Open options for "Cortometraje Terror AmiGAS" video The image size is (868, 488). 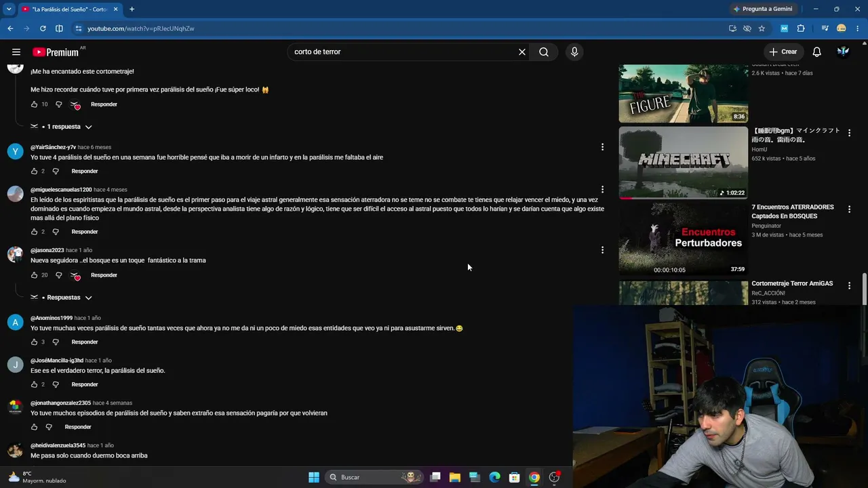tap(849, 286)
